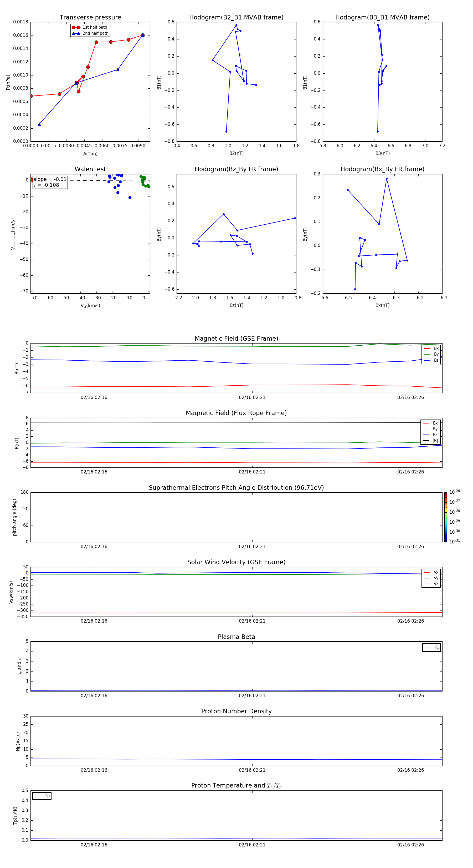Click '2nd half path' legend entry
The height and width of the screenshot is (868, 473).
pyautogui.click(x=90, y=33)
